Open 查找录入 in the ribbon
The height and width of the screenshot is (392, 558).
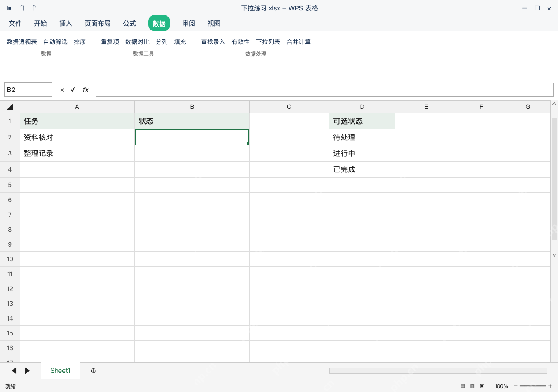(x=213, y=42)
